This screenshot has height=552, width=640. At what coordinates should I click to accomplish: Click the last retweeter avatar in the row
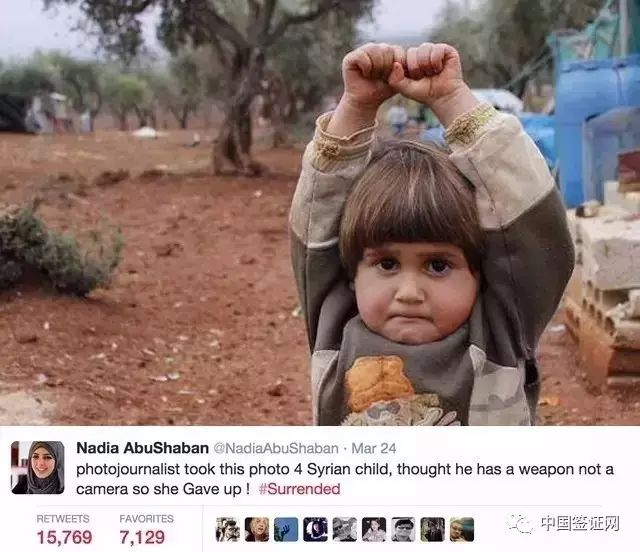[462, 530]
